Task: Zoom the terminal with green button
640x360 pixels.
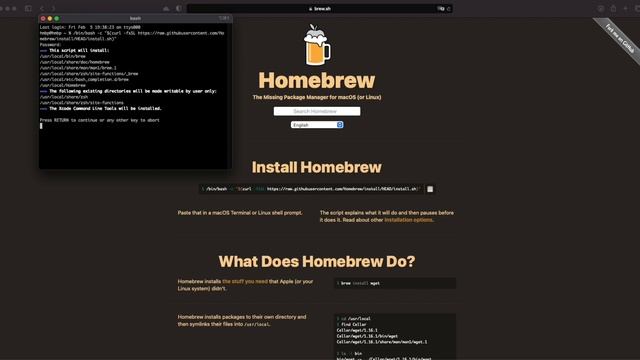Action: coord(57,18)
